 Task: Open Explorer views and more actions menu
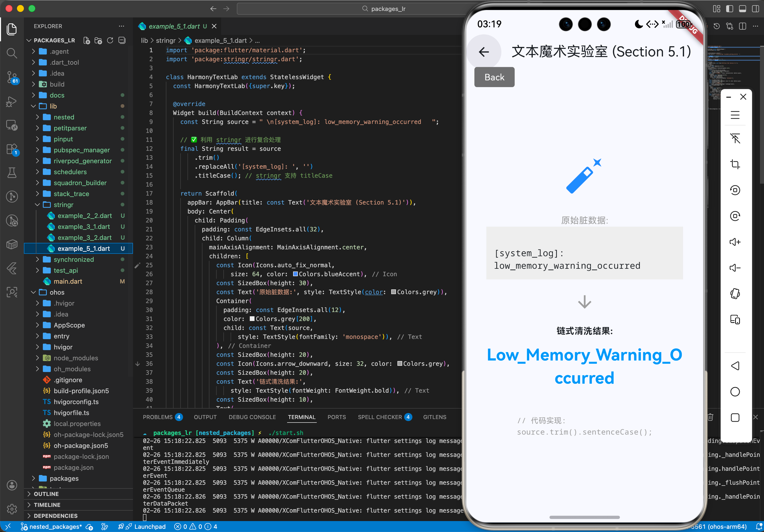122,26
